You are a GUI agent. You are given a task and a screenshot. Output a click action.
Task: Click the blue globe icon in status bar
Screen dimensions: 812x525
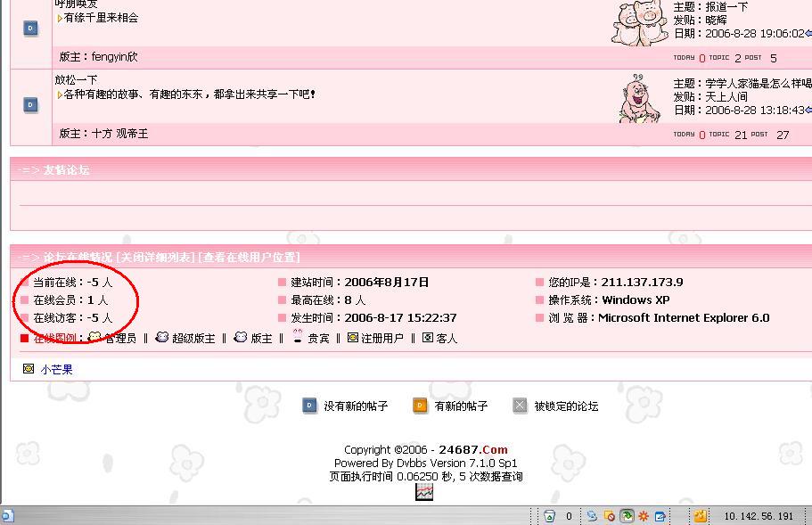[592, 516]
